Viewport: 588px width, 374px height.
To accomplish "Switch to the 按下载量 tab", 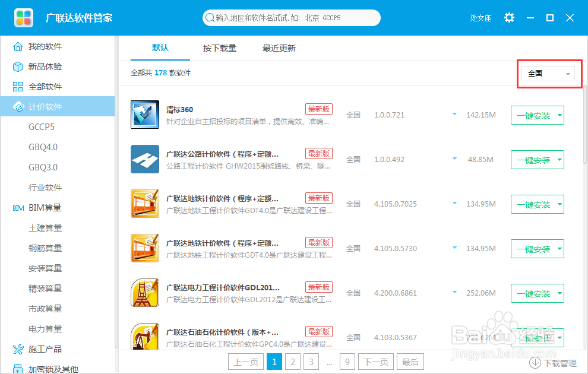I will pos(220,48).
